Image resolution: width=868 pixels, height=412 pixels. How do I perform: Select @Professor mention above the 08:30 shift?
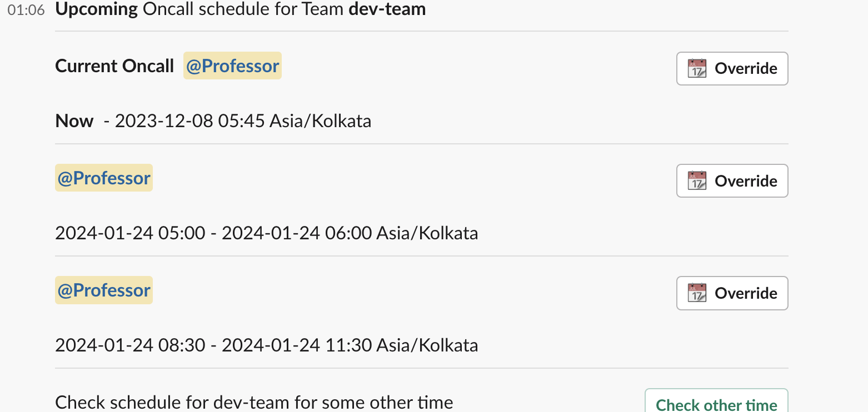(104, 290)
